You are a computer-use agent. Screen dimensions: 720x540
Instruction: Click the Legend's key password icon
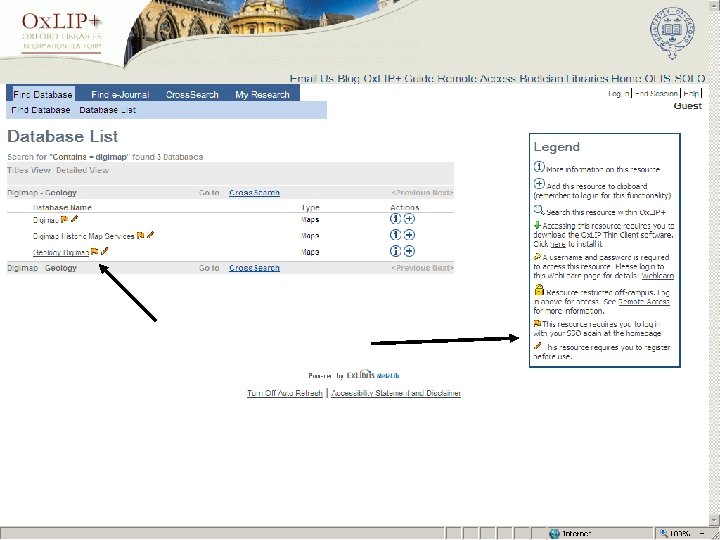click(x=537, y=257)
